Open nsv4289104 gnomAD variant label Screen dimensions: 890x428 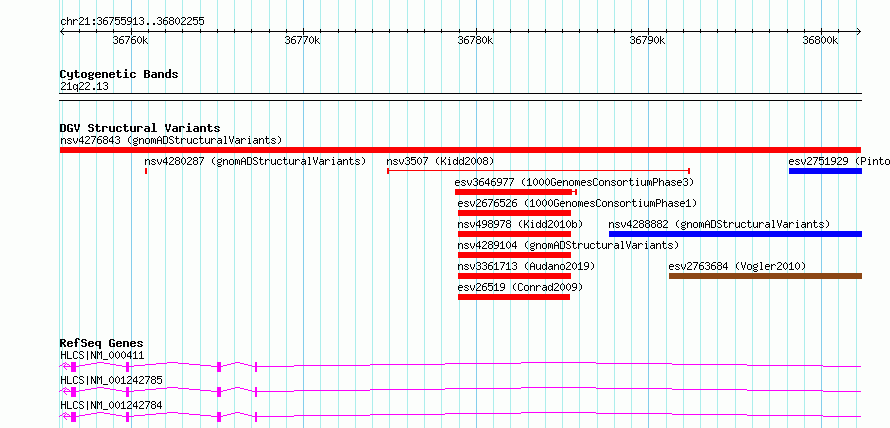click(x=568, y=245)
